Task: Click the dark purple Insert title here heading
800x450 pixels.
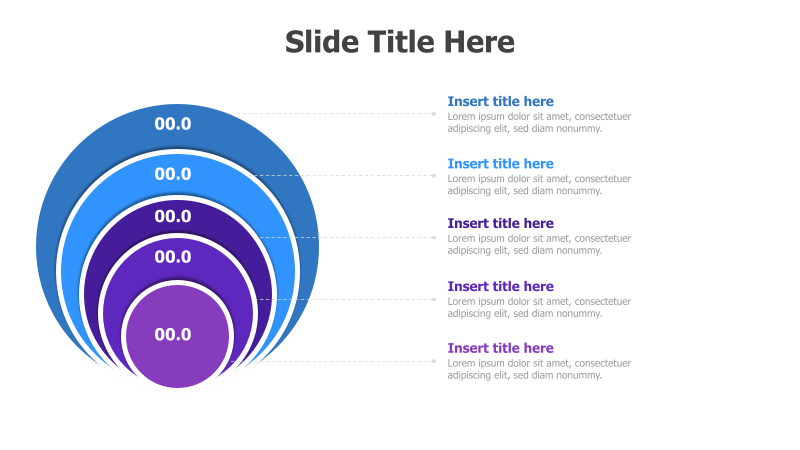Action: pos(501,223)
